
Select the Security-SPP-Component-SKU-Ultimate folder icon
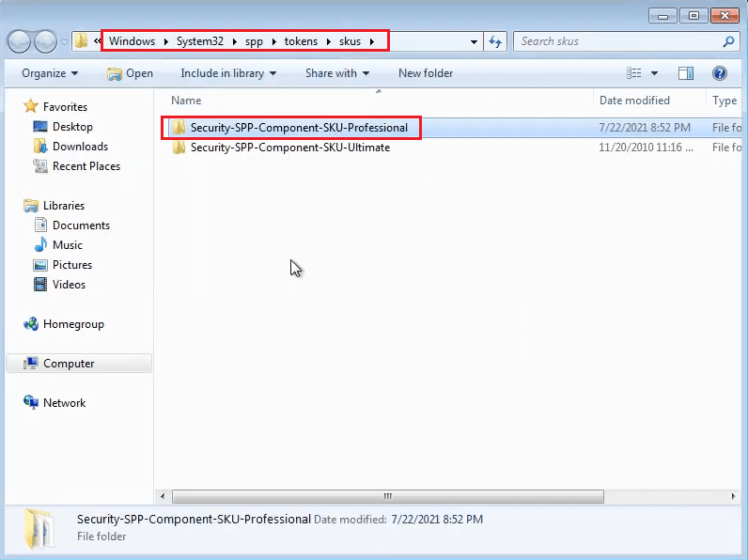click(x=179, y=148)
